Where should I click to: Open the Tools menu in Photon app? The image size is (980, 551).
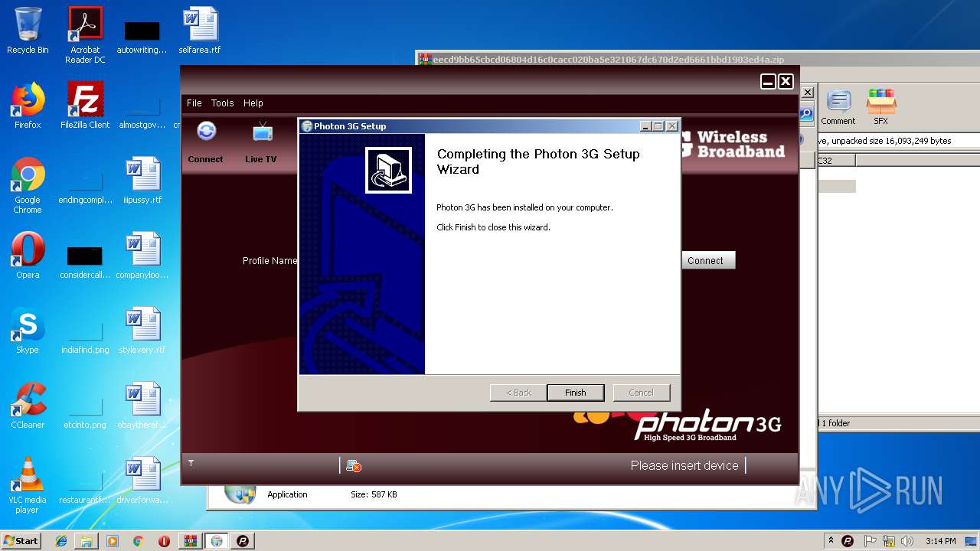[x=223, y=103]
